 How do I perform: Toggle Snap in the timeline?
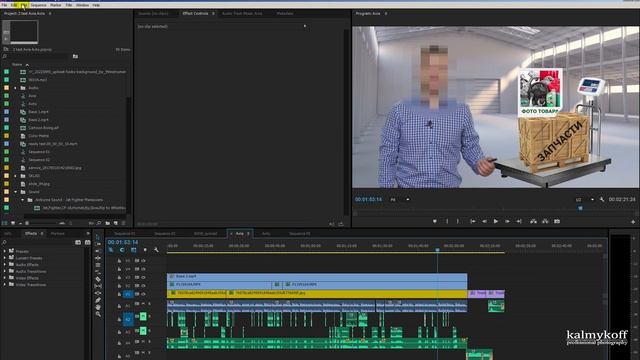(122, 250)
